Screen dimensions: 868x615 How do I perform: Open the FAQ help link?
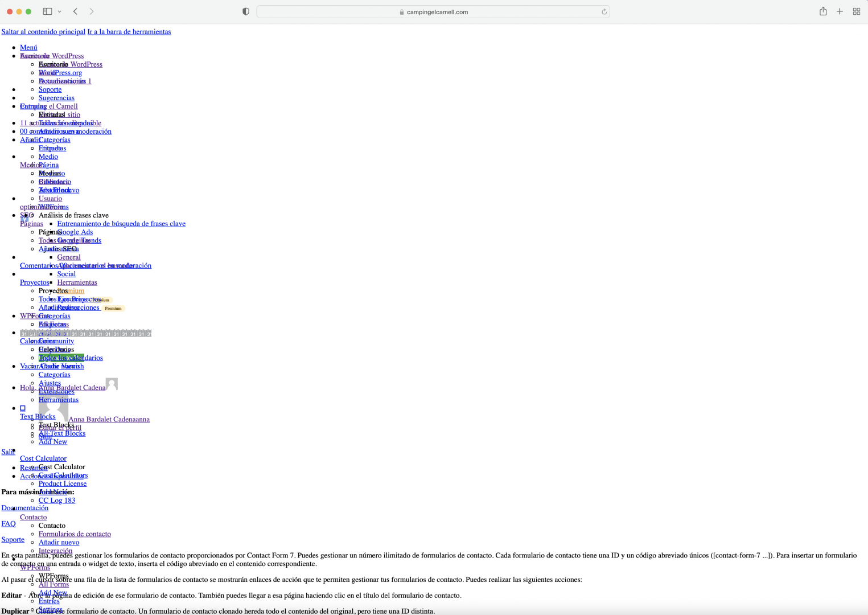(x=9, y=524)
